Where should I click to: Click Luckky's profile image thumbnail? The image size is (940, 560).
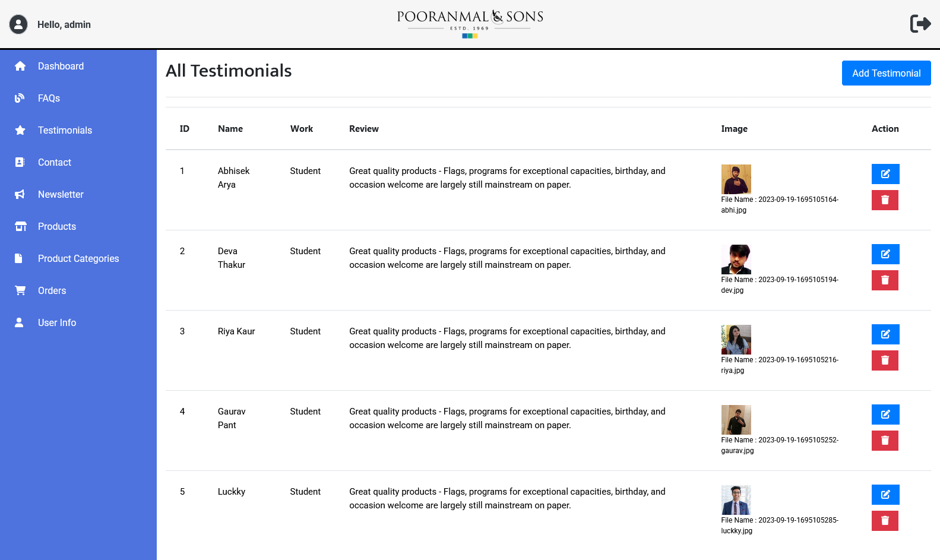pyautogui.click(x=736, y=500)
